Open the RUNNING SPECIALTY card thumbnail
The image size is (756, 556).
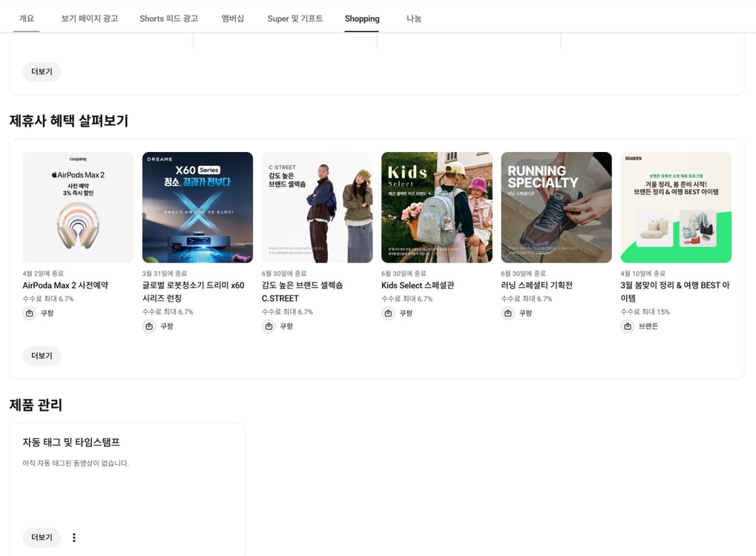[556, 207]
